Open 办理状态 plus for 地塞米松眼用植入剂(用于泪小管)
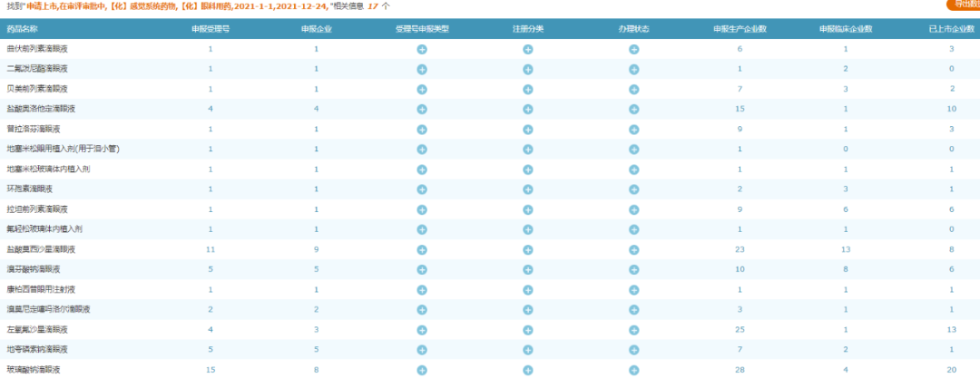The image size is (980, 378). pos(633,150)
